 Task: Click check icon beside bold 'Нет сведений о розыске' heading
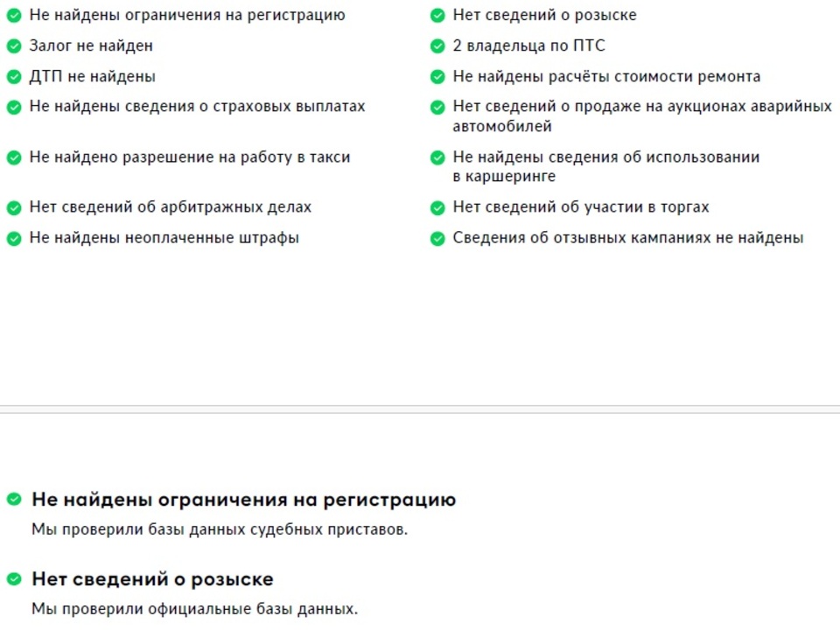click(14, 579)
